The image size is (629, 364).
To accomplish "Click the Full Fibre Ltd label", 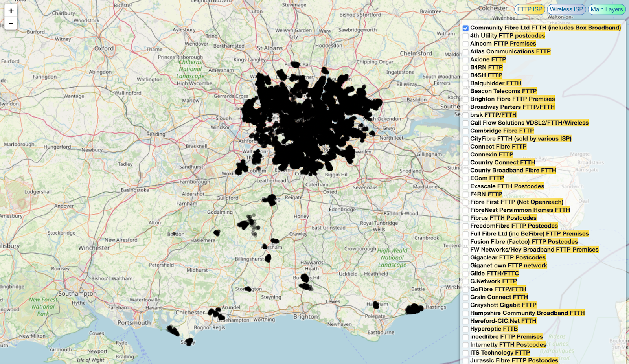I will [529, 234].
